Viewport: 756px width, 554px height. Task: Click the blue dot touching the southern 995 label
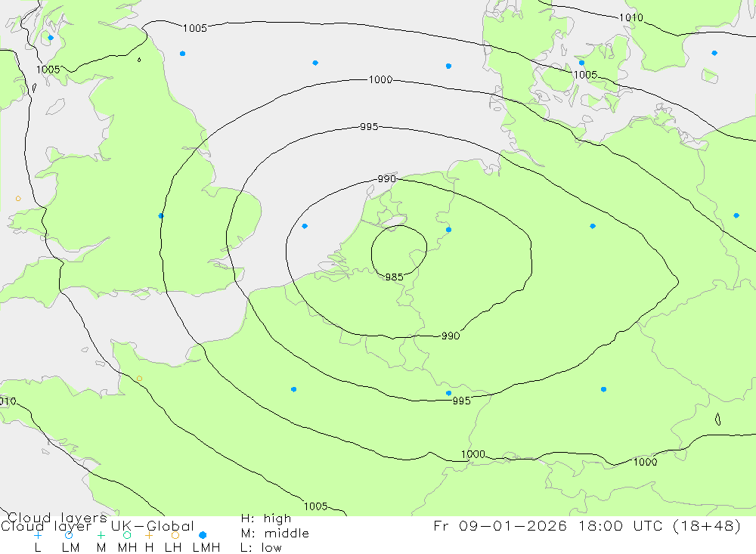coord(448,394)
